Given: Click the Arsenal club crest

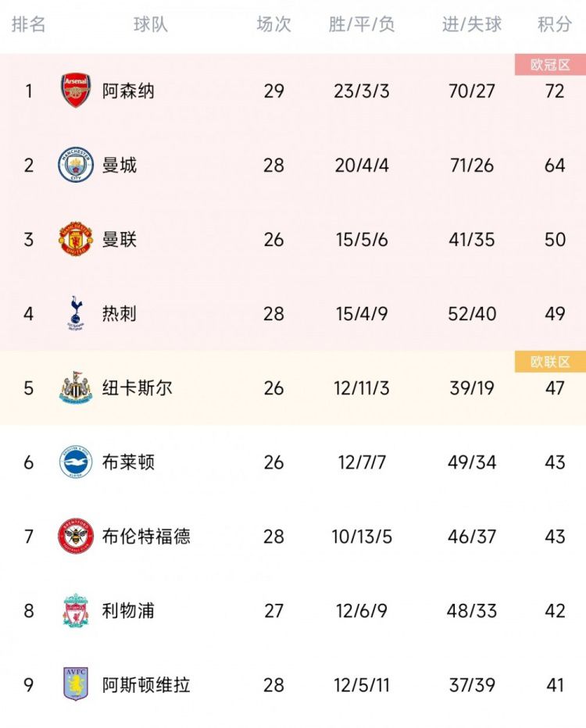Looking at the screenshot, I should [x=77, y=91].
